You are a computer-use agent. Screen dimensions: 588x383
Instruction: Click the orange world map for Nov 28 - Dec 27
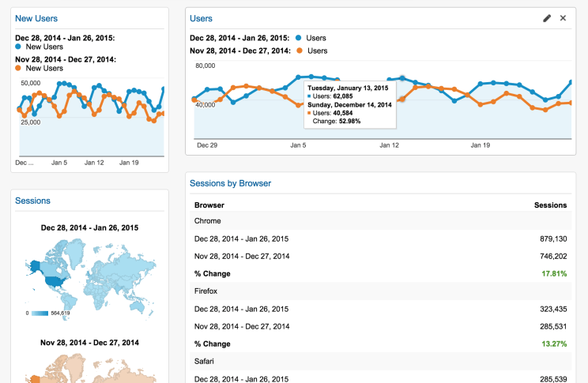click(x=90, y=368)
